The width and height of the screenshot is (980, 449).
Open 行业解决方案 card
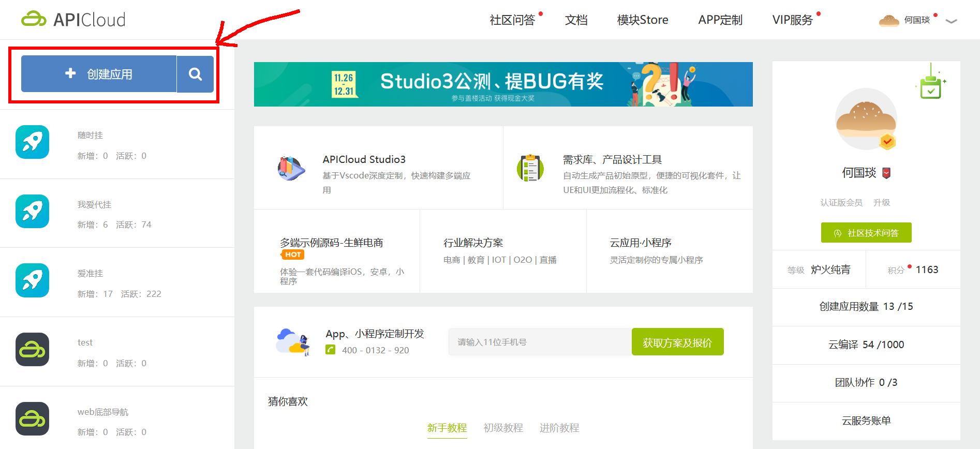pos(503,251)
